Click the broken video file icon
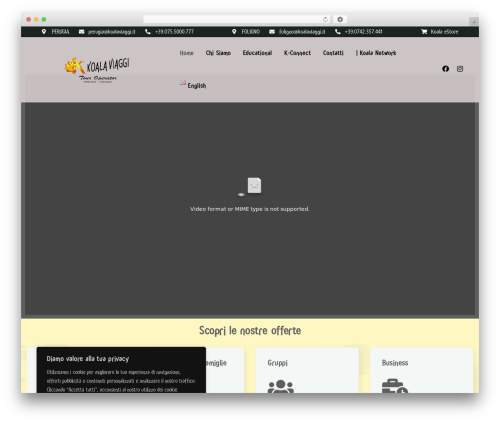The image size is (500, 423). click(254, 186)
